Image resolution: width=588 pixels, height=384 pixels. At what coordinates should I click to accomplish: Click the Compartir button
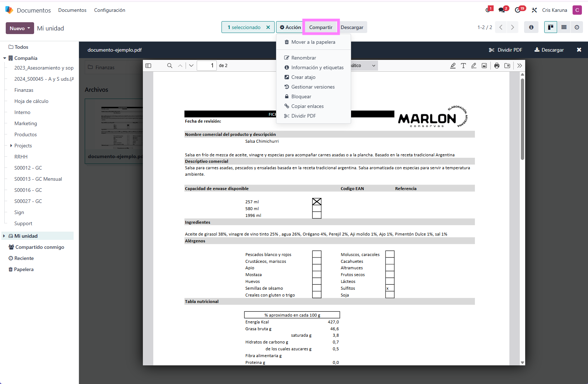tap(321, 27)
